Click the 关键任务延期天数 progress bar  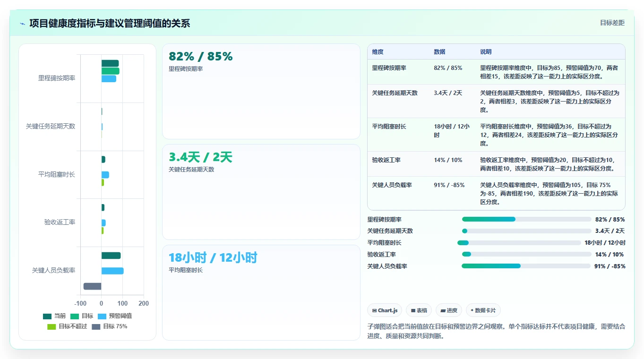click(x=527, y=231)
